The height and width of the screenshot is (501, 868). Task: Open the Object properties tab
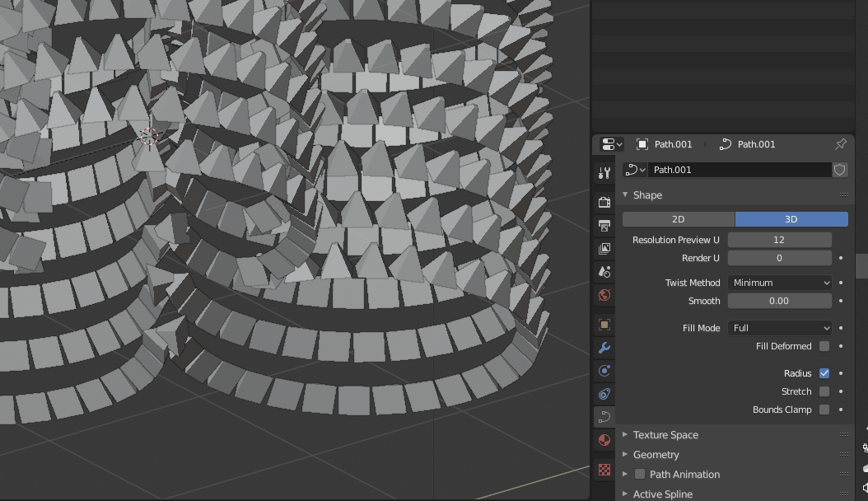tap(604, 325)
